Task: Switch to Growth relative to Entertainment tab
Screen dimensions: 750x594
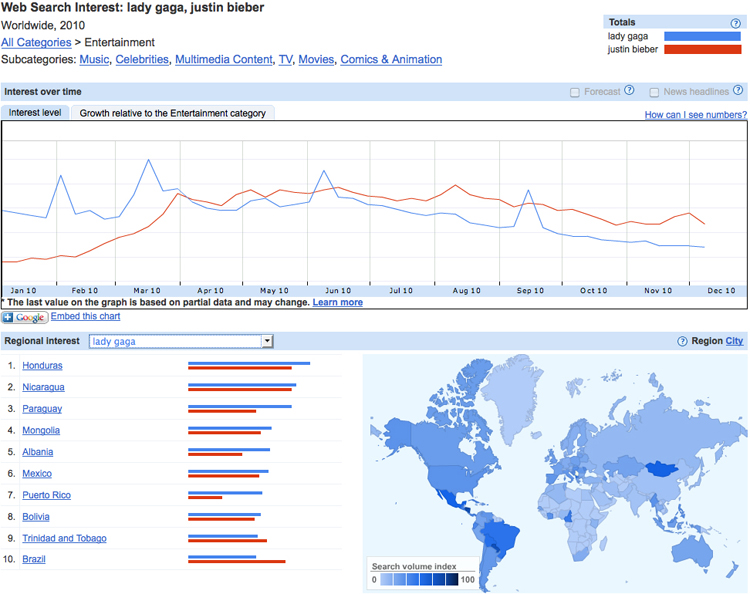Action: click(x=173, y=113)
